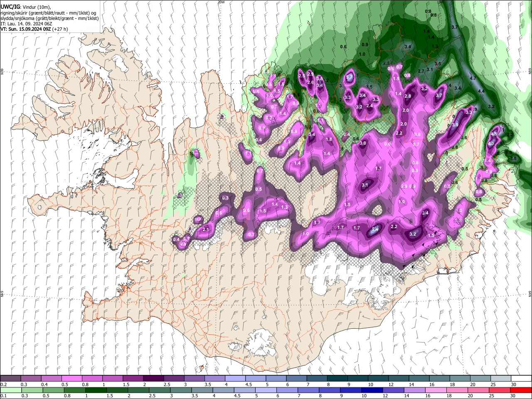Click the 'rigning/skúrir' legend description line
This screenshot has height=399, width=532.
48,13
